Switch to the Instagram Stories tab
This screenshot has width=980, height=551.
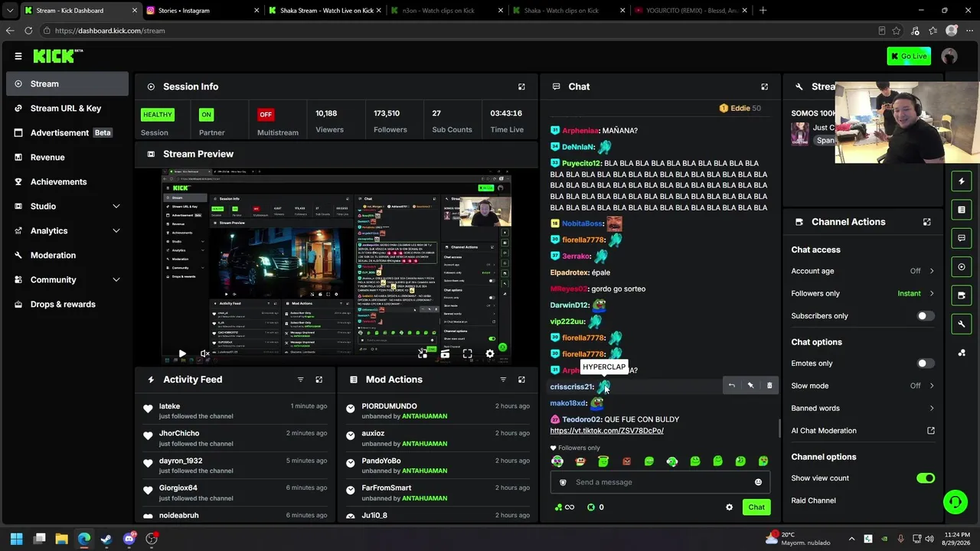[x=201, y=11]
